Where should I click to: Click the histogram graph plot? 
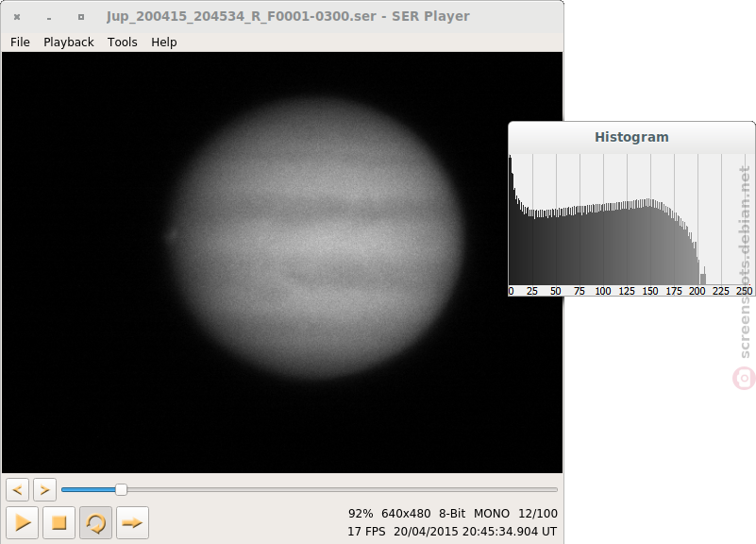point(631,219)
